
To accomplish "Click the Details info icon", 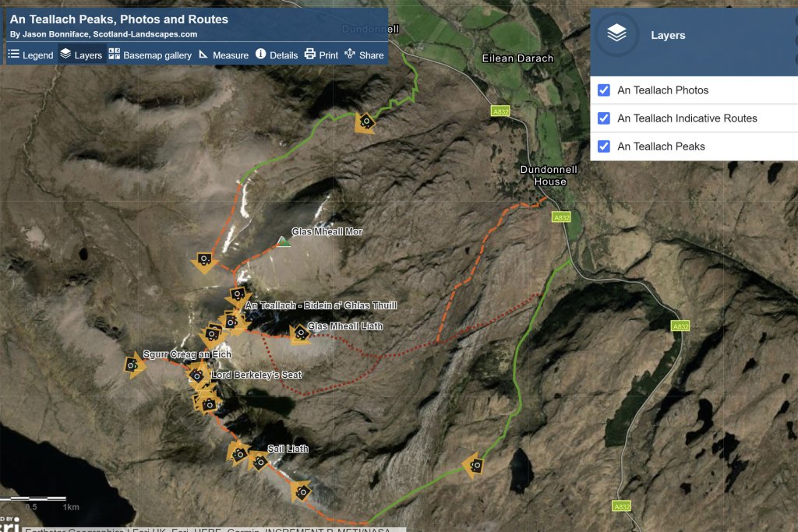I will 260,55.
